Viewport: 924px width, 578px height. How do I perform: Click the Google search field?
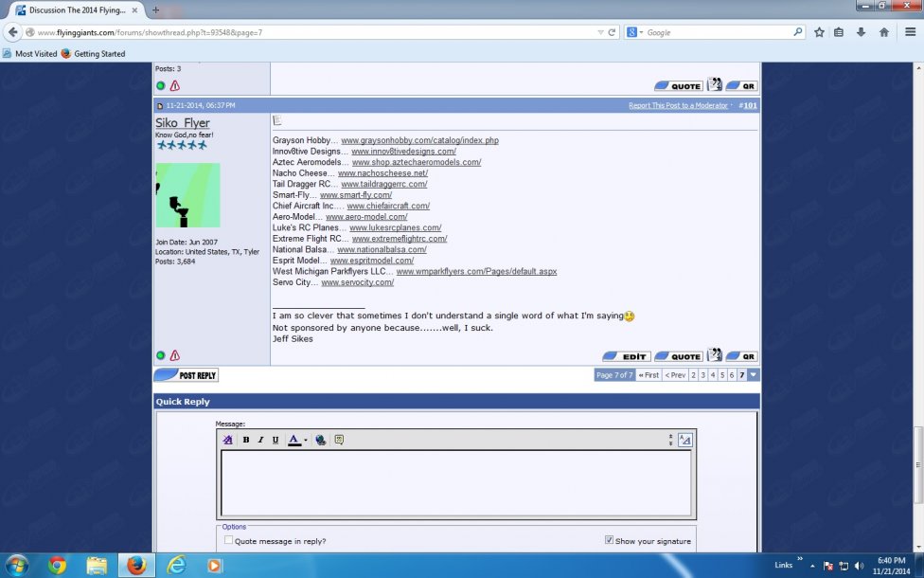719,32
